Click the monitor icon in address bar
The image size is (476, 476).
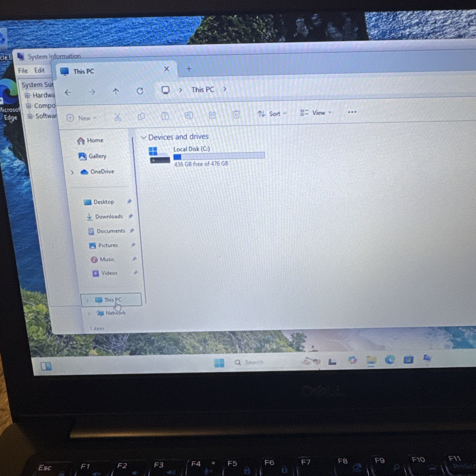click(x=165, y=90)
